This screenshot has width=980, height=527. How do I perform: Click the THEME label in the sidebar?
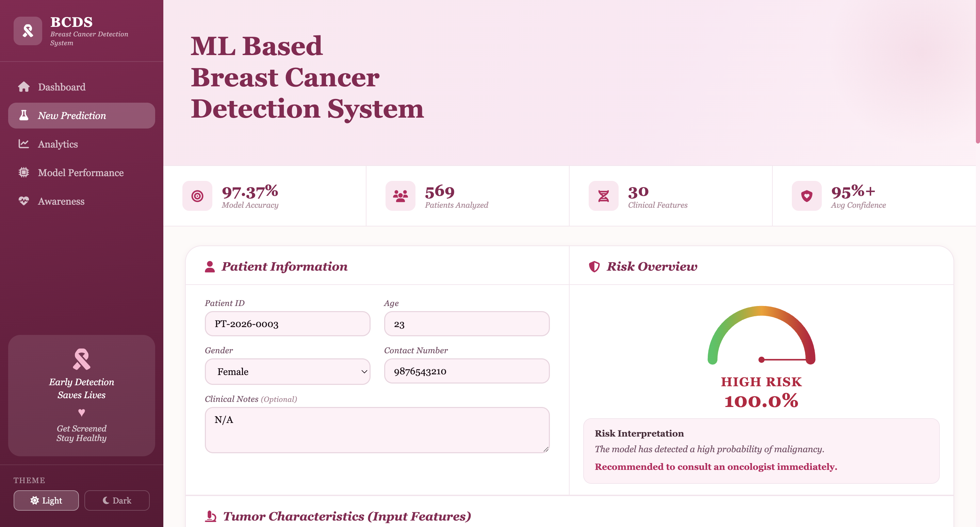coord(29,480)
